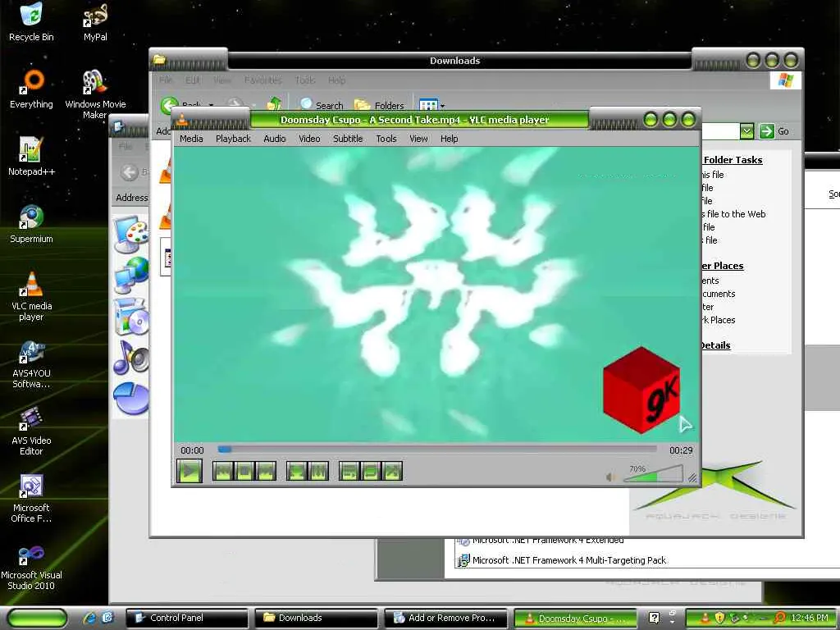This screenshot has height=630, width=840.
Task: Toggle Folders pane in Downloads toolbar
Action: click(x=379, y=105)
